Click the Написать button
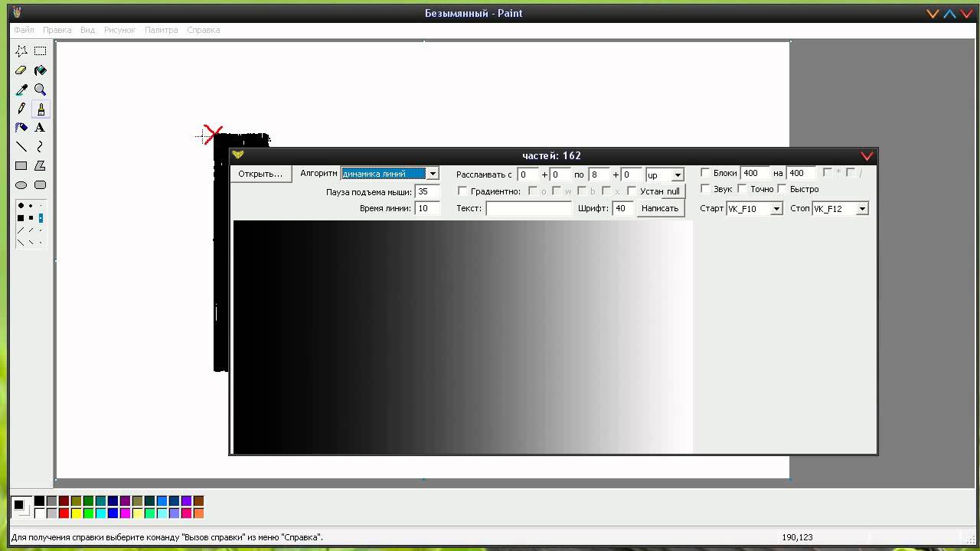980x551 pixels. point(660,208)
